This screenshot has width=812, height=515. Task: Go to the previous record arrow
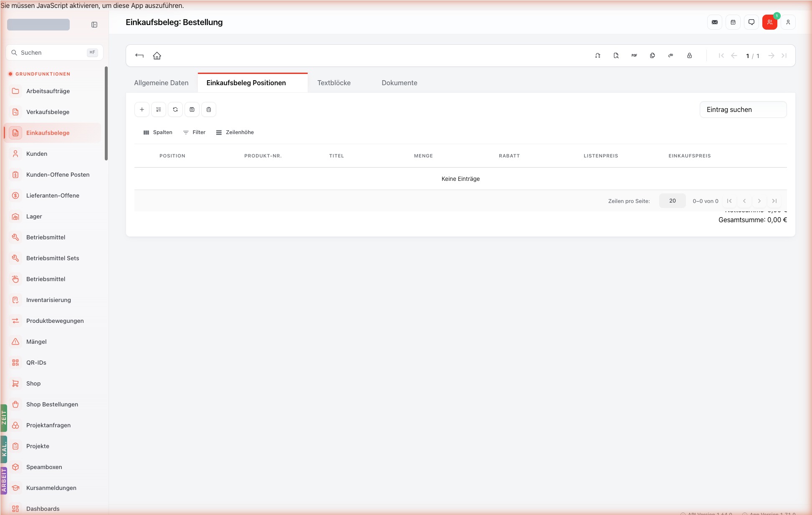734,56
